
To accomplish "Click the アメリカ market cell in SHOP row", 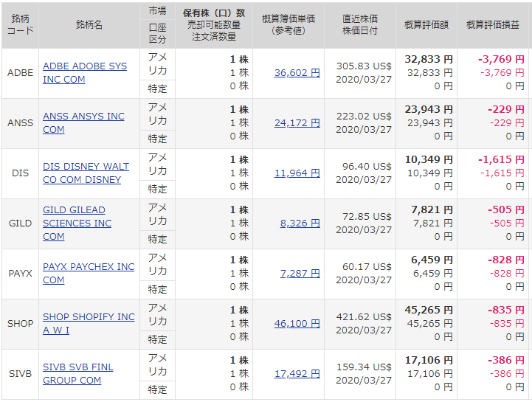I will point(157,315).
